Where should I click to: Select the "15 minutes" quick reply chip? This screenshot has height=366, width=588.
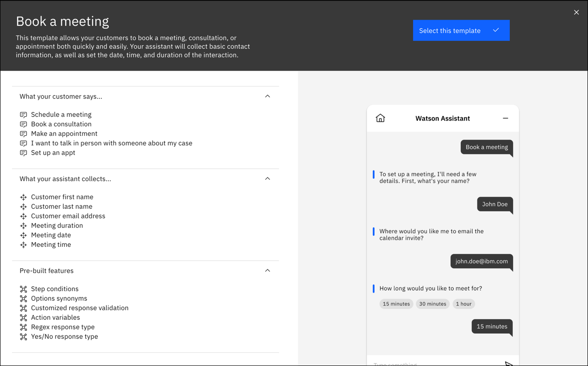[396, 304]
